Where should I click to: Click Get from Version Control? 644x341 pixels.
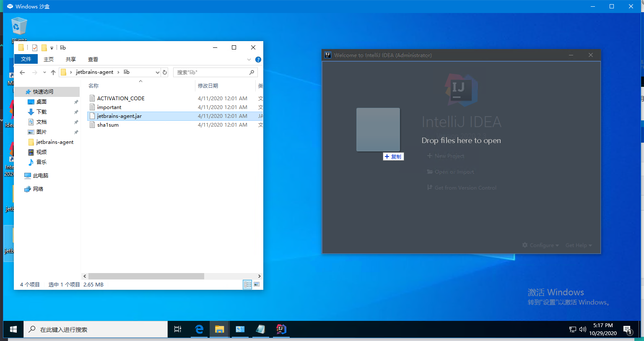pos(462,187)
